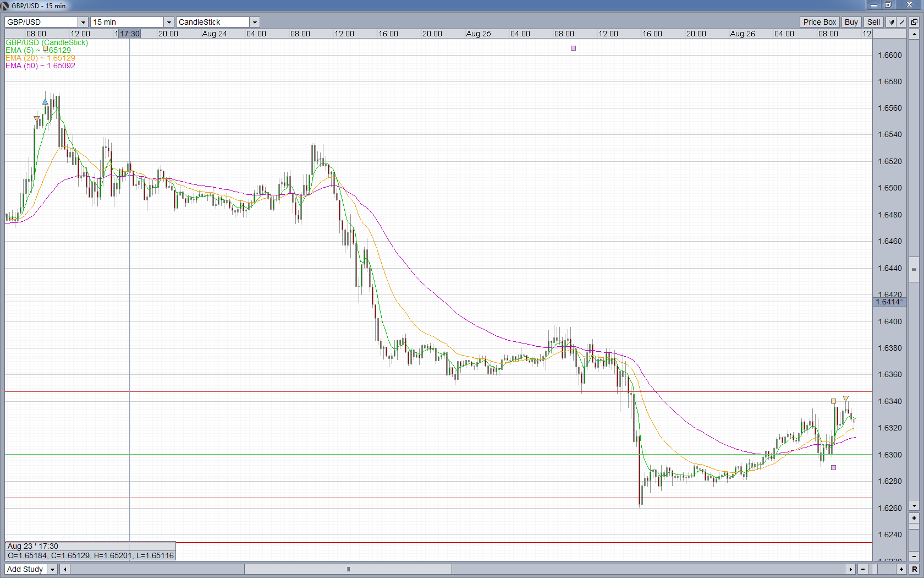Click the OHLC values readout

click(x=91, y=555)
